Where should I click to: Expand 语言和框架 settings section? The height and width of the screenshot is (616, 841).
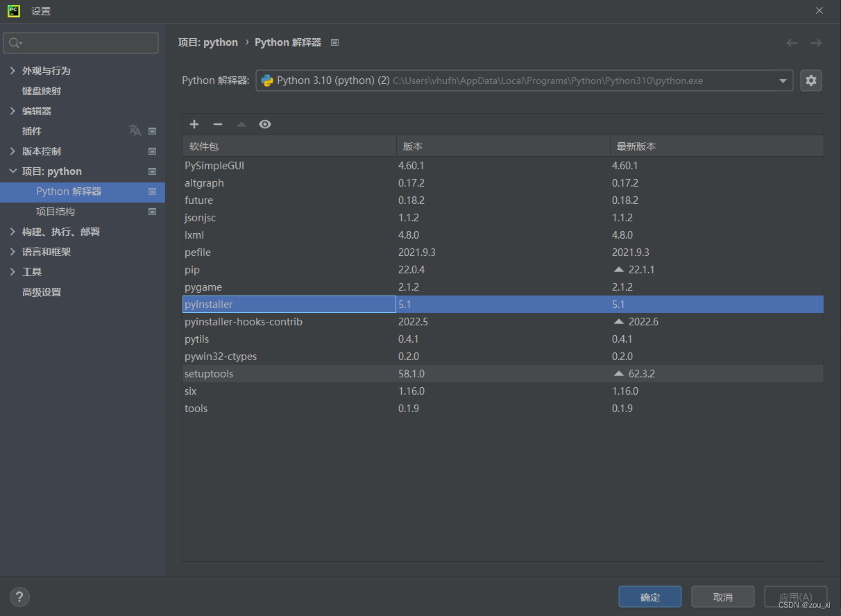[12, 252]
